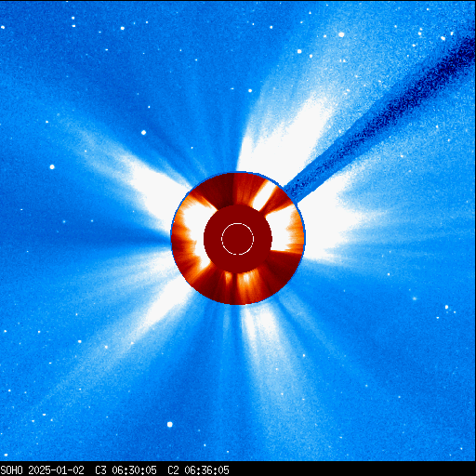Click the C3 06:30:05 timestamp
The height and width of the screenshot is (476, 476).
click(x=126, y=470)
